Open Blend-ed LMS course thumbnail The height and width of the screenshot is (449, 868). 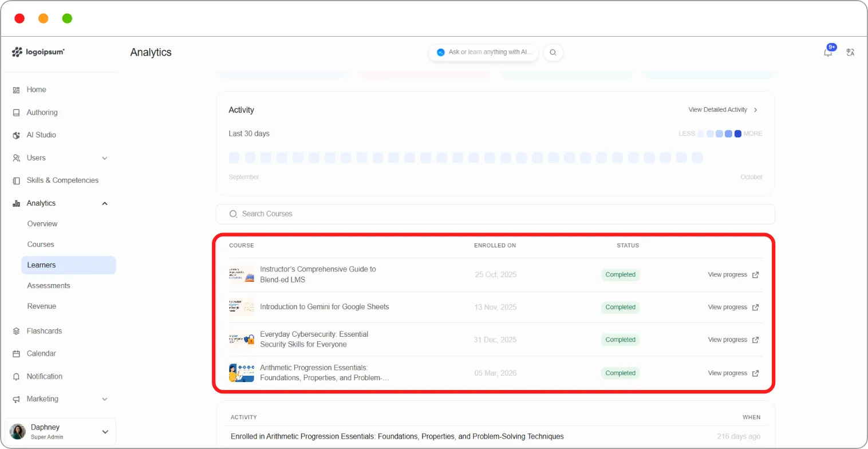242,274
